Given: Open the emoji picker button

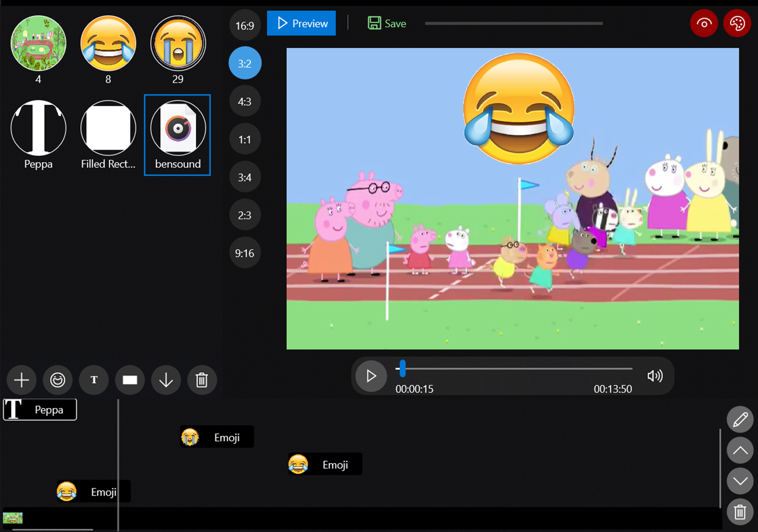Looking at the screenshot, I should [x=57, y=380].
